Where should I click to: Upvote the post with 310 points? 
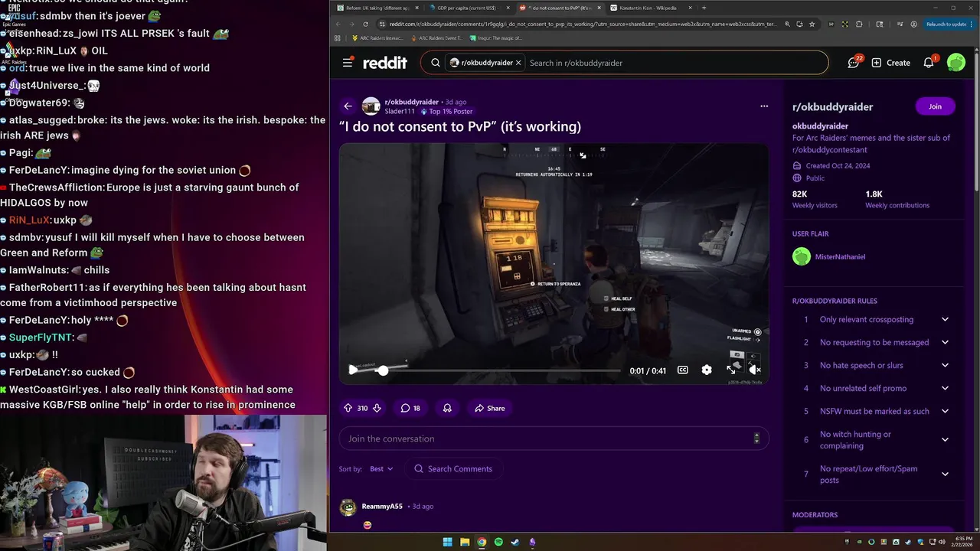[348, 408]
